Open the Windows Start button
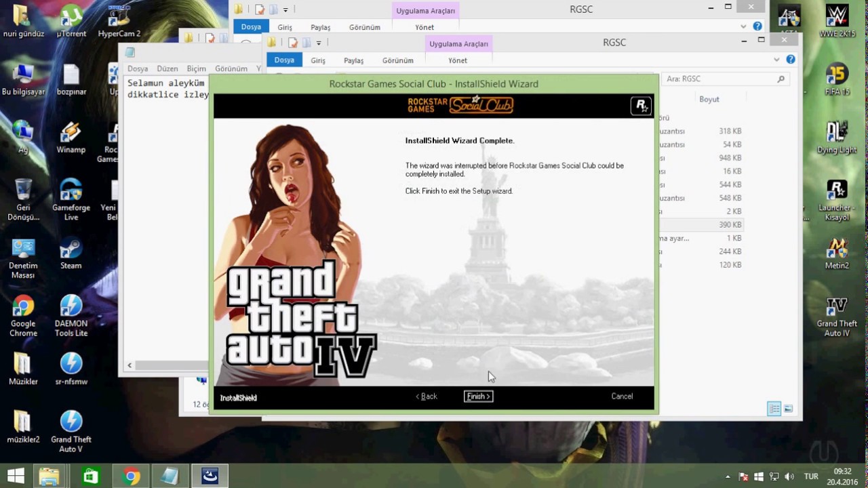Viewport: 868px width, 488px height. [x=16, y=476]
